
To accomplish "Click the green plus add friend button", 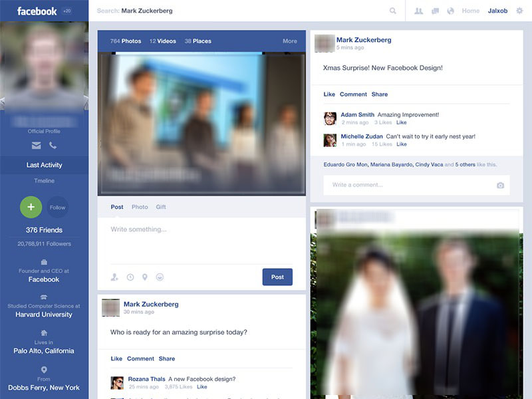I will (31, 207).
